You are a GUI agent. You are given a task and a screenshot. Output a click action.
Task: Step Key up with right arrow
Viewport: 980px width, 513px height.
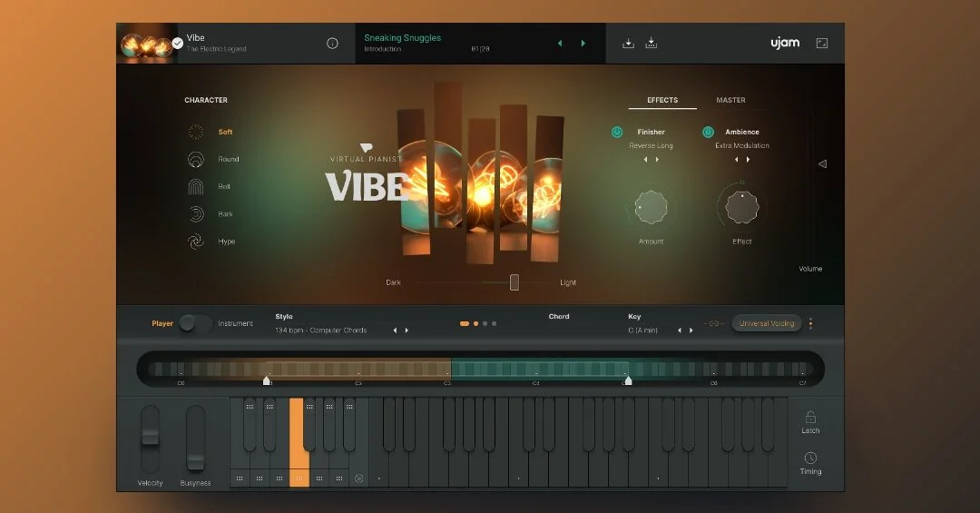(691, 330)
